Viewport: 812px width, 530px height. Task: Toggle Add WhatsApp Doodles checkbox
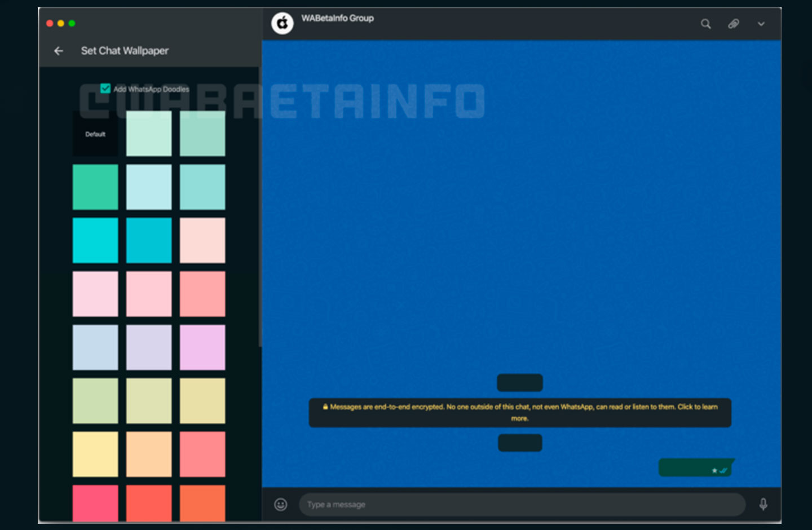coord(105,89)
